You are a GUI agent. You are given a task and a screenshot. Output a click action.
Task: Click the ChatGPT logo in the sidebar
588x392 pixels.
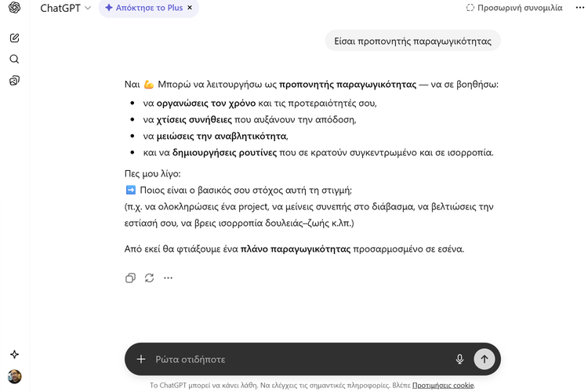click(14, 8)
